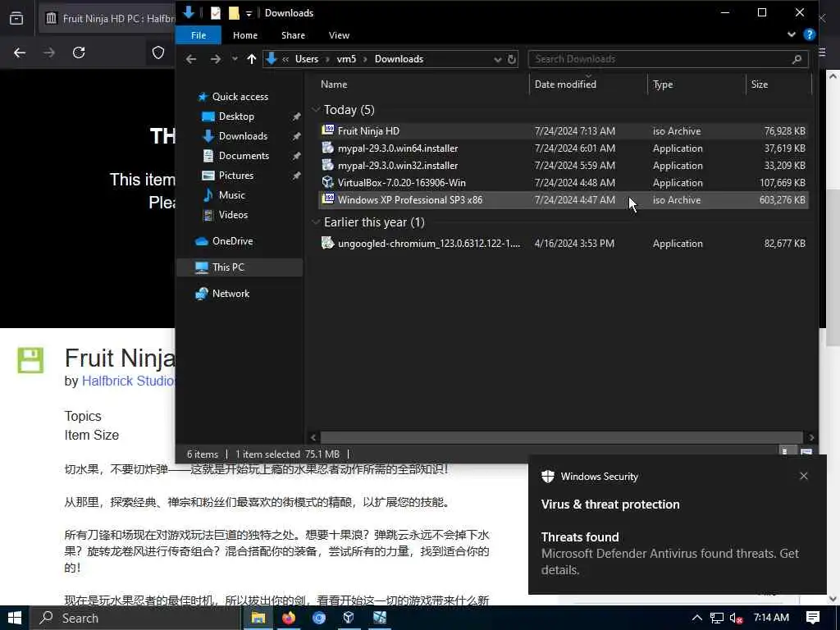The image size is (840, 630).
Task: Go forward in File Explorer
Action: pyautogui.click(x=216, y=59)
